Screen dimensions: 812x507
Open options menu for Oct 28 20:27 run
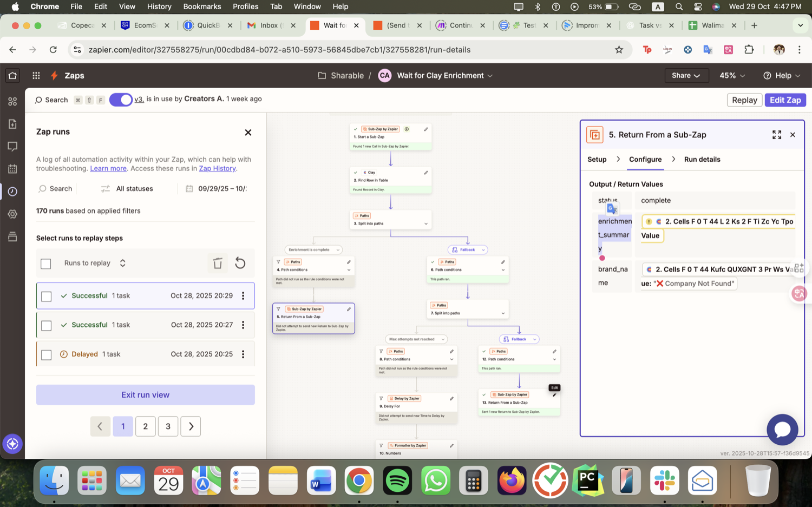pyautogui.click(x=243, y=325)
